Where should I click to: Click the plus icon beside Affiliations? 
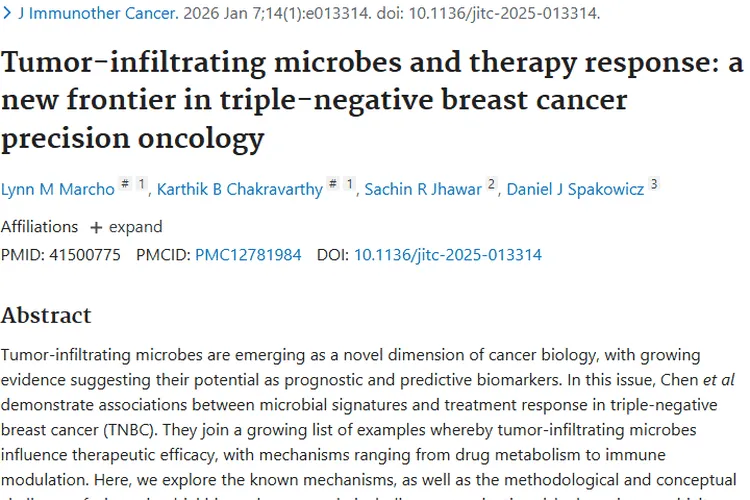click(x=96, y=227)
